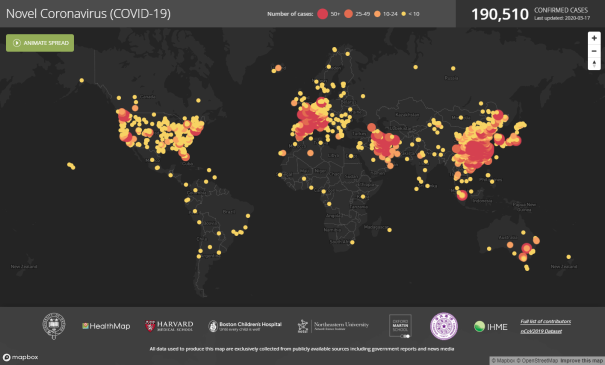Click the red 50+ cases legend swatch
Image resolution: width=605 pixels, height=365 pixels.
(x=323, y=14)
